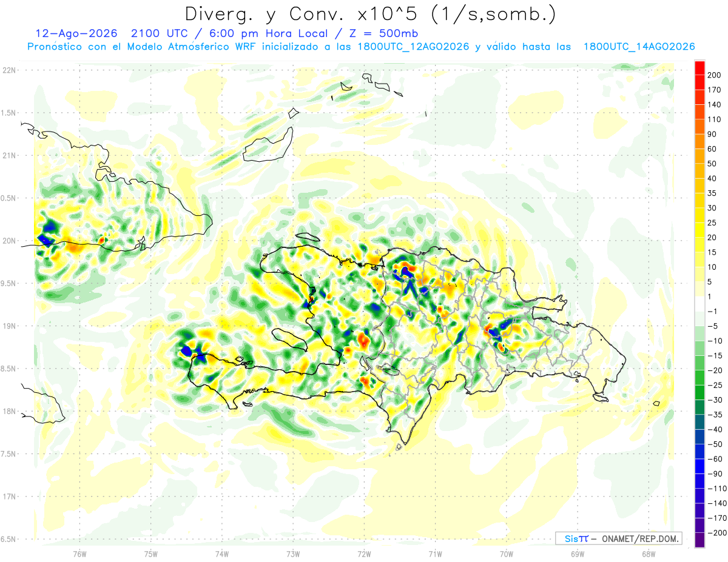Click the '-5' value on the color scale
The height and width of the screenshot is (562, 728).
712,326
